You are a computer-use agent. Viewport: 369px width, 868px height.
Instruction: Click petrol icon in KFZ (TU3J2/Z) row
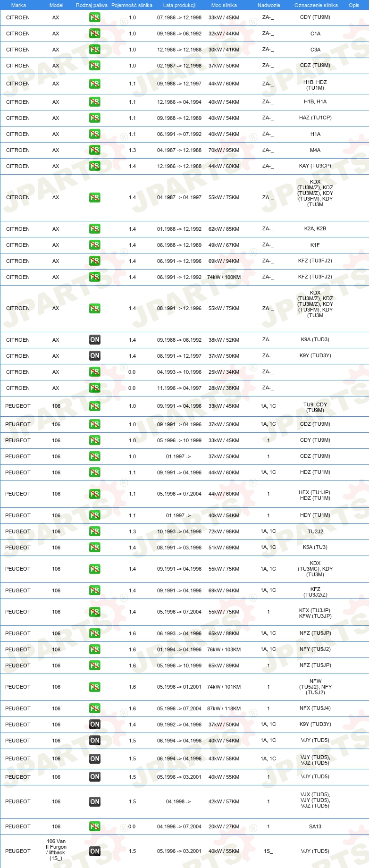[x=95, y=590]
